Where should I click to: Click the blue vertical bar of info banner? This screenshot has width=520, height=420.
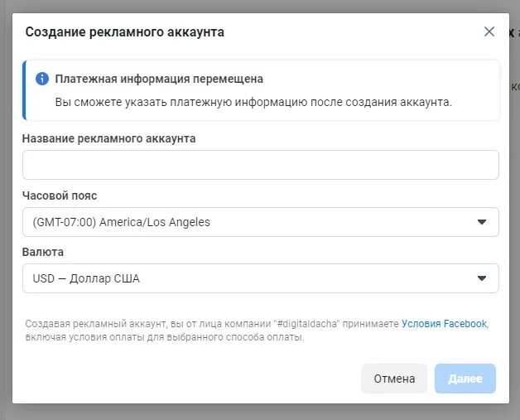pos(24,90)
